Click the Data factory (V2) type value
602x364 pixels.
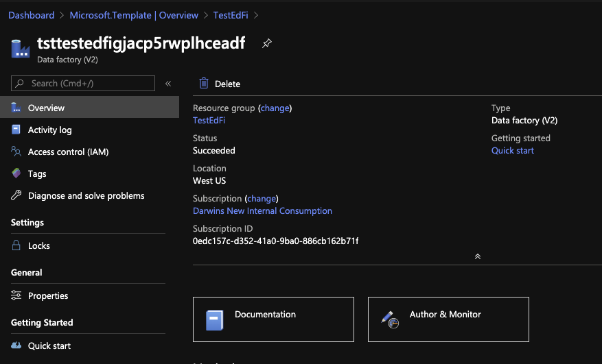524,120
